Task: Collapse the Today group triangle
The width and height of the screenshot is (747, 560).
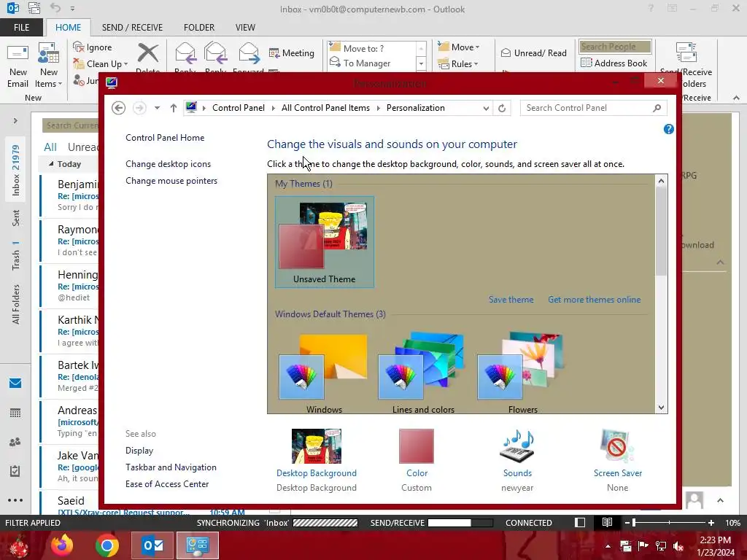Action: coord(51,164)
